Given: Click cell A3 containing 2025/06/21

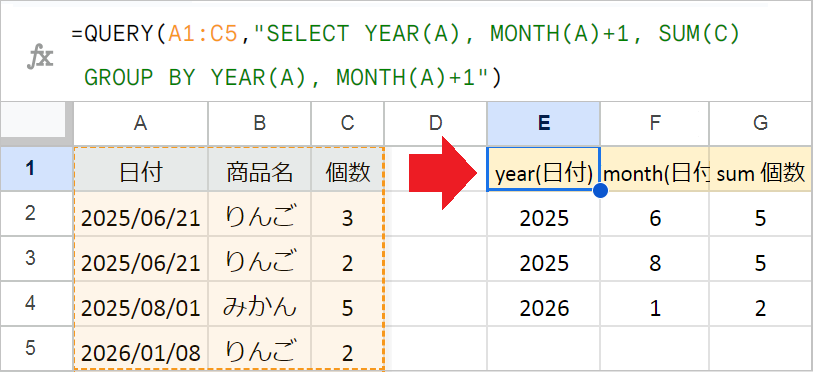Looking at the screenshot, I should [141, 258].
